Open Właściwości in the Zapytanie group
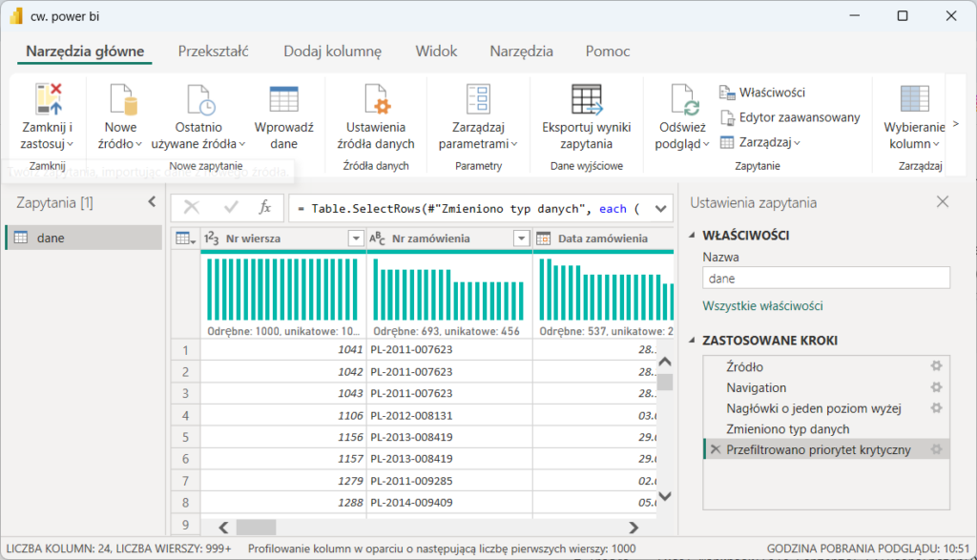977x560 pixels. pos(762,93)
